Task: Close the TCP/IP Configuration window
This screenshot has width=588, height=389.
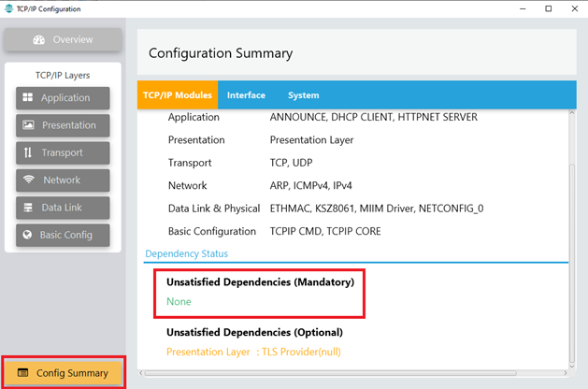Action: click(575, 8)
